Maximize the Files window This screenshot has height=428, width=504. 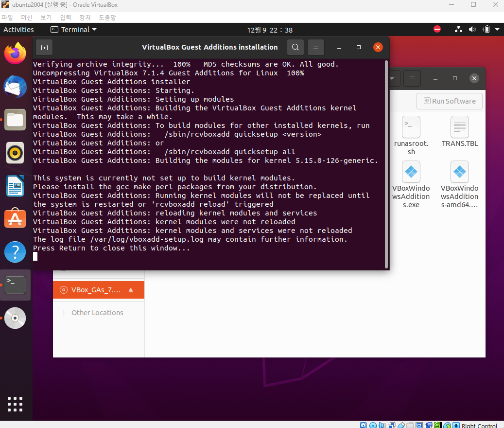point(455,78)
